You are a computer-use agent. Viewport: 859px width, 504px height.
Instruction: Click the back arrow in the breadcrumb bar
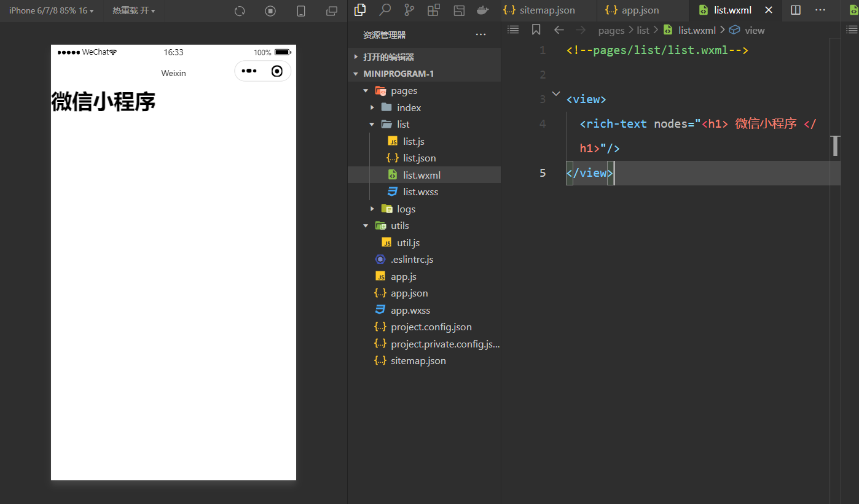point(559,30)
